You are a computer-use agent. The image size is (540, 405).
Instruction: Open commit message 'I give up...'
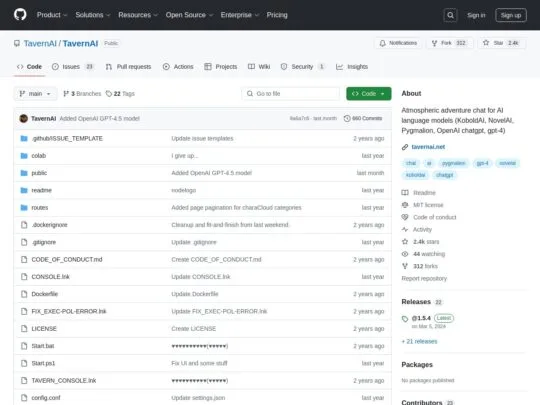coord(185,156)
